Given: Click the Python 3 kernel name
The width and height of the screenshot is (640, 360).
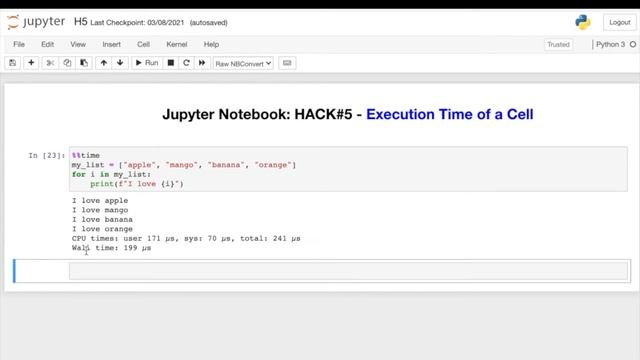Looking at the screenshot, I should (610, 44).
